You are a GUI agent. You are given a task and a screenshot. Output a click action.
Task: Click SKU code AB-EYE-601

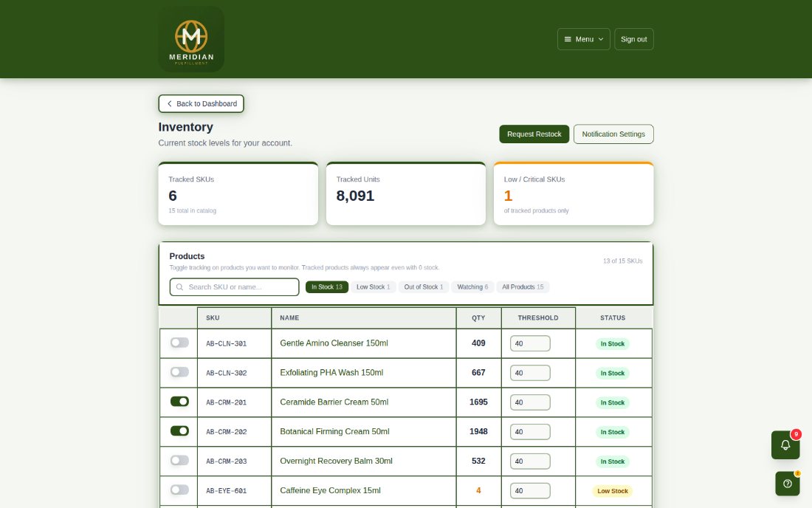pyautogui.click(x=227, y=491)
